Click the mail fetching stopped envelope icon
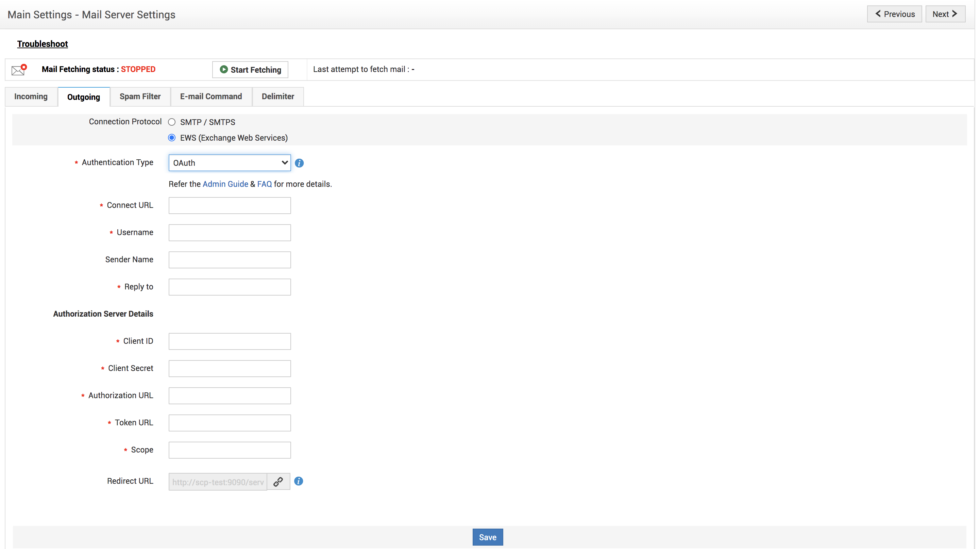980x549 pixels. click(19, 70)
